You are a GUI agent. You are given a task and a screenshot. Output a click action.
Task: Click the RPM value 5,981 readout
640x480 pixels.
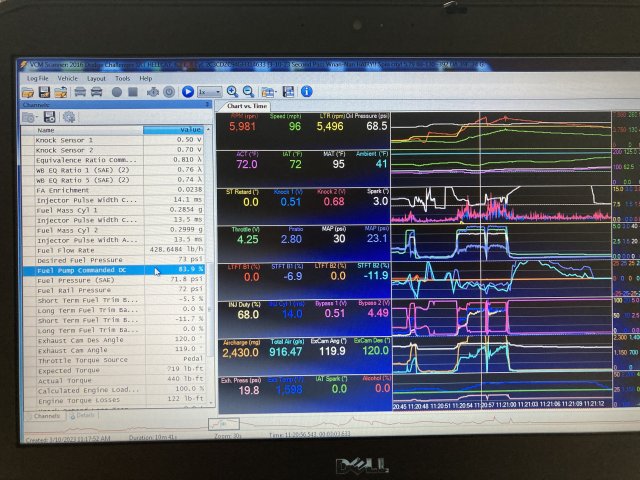click(x=242, y=127)
